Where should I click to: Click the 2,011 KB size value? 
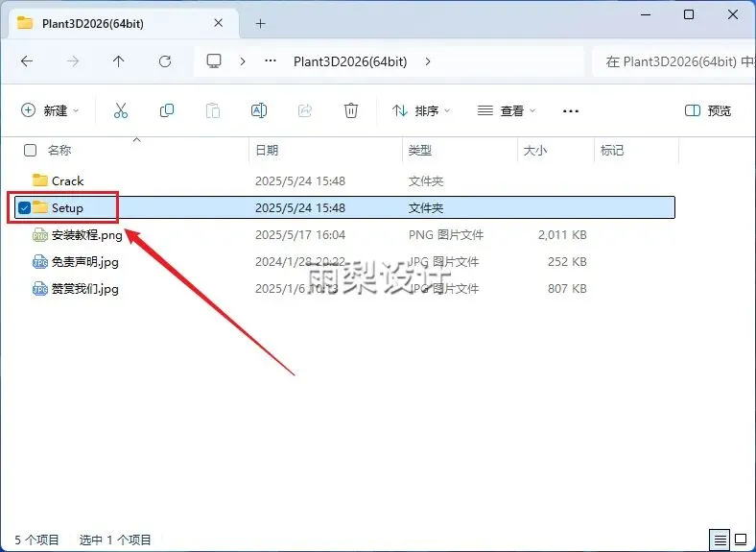[562, 235]
